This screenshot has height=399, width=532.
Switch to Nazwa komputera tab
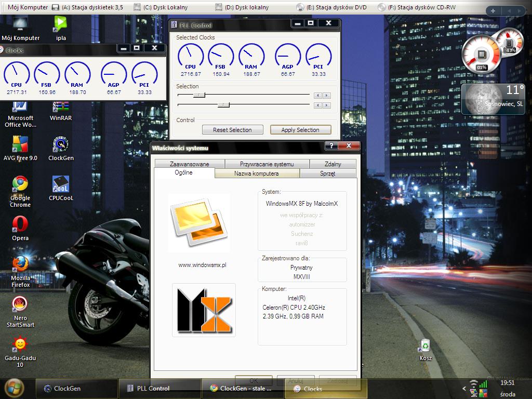[x=257, y=174]
